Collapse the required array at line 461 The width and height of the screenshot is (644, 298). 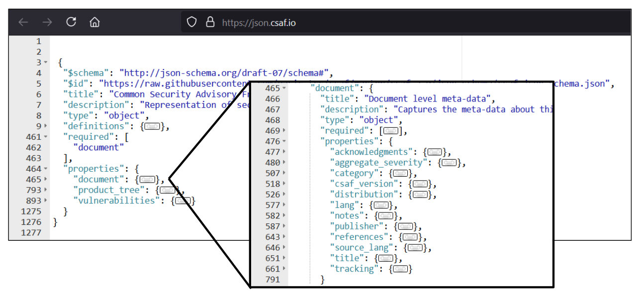click(45, 136)
